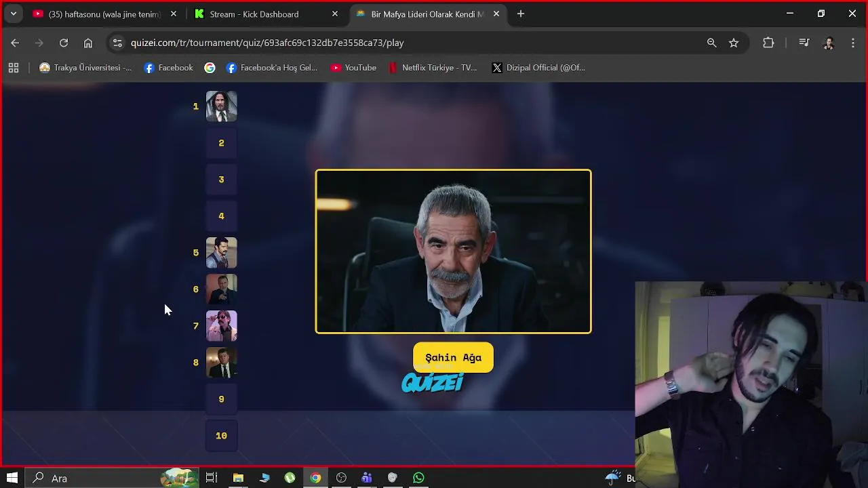Select the Bir Mafya Lideri Olarak tab
The width and height of the screenshot is (868, 488).
coord(428,14)
